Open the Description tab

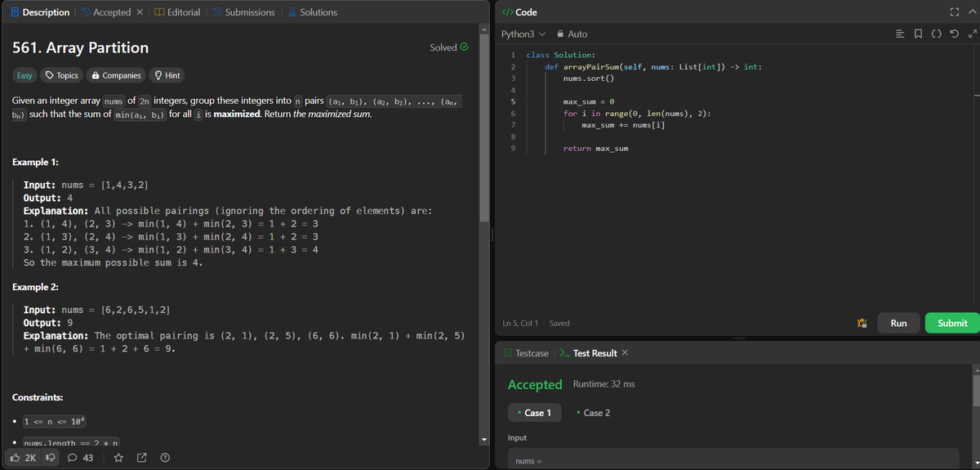[40, 12]
